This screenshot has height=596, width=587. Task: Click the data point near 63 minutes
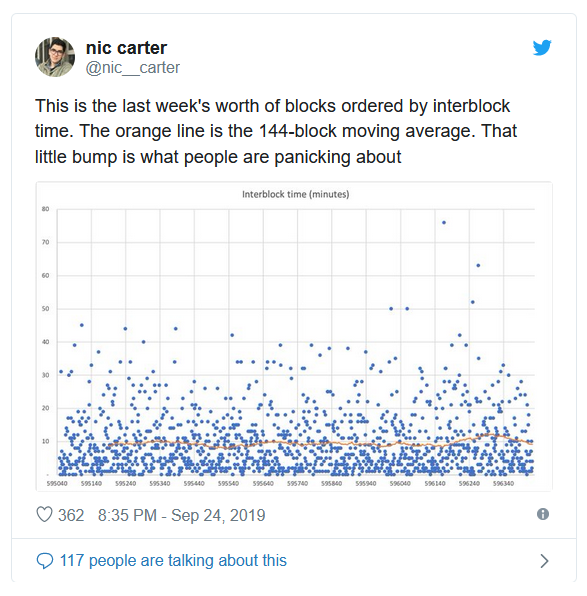coord(478,265)
